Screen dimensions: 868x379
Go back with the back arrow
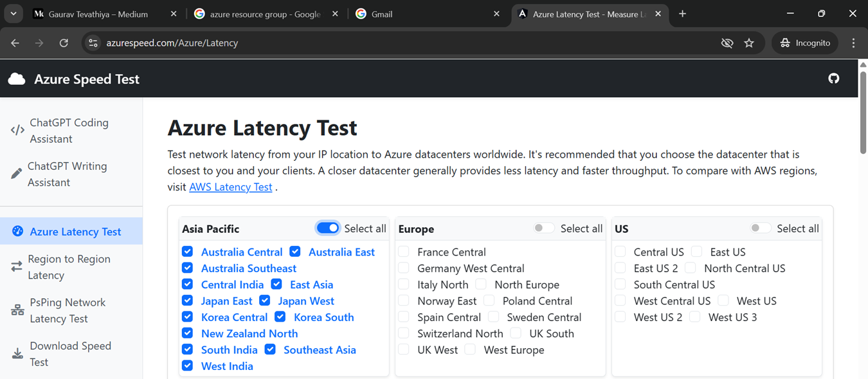[x=15, y=43]
